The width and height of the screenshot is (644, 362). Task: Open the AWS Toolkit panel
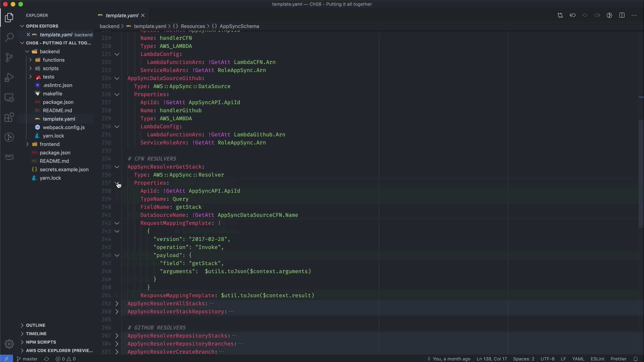click(9, 157)
